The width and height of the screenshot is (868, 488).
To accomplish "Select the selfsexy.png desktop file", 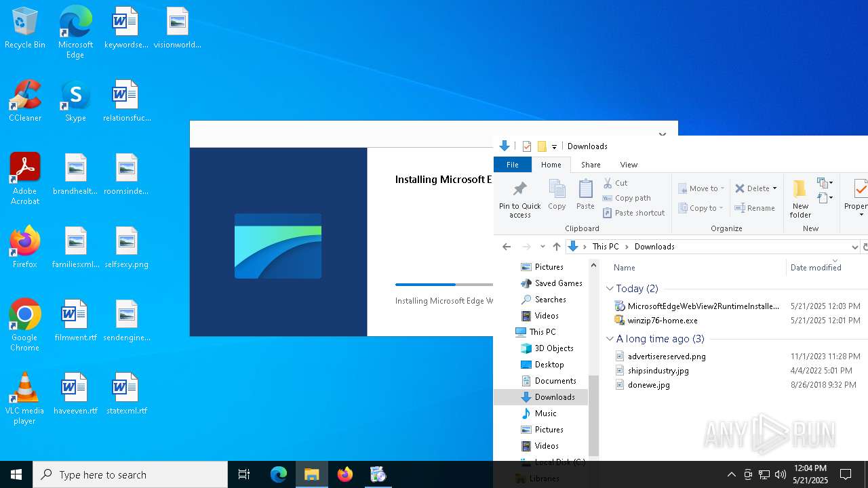I will [126, 247].
